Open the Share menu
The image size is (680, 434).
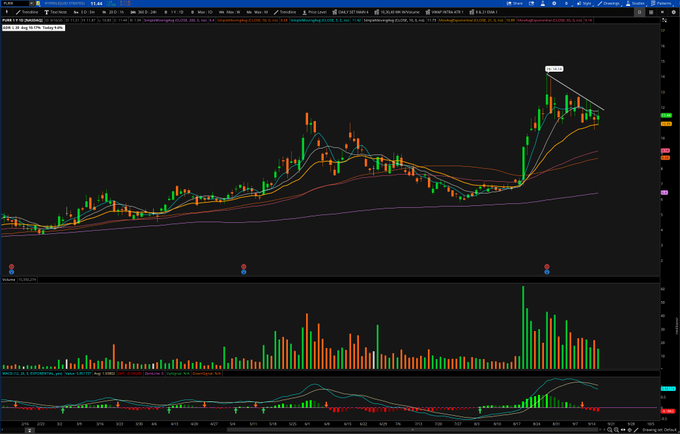click(514, 3)
